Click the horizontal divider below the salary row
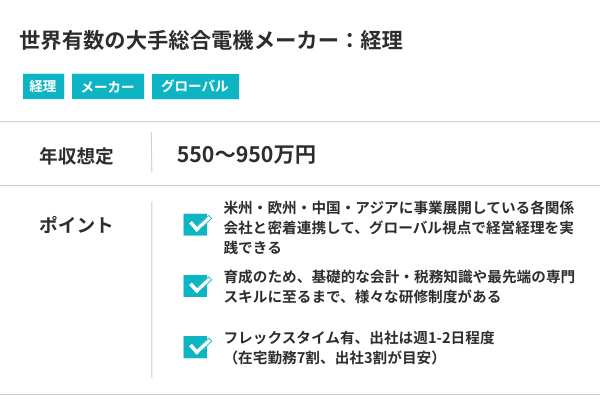This screenshot has height=420, width=600. click(x=300, y=185)
